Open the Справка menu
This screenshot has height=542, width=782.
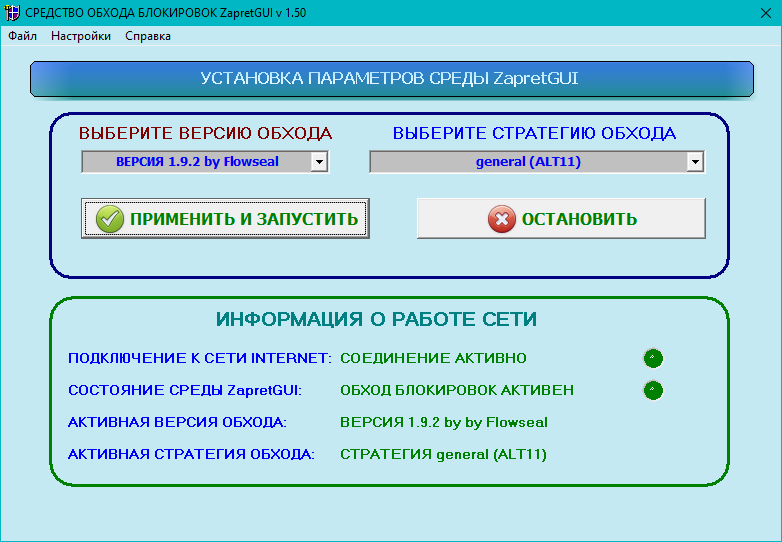coord(148,36)
